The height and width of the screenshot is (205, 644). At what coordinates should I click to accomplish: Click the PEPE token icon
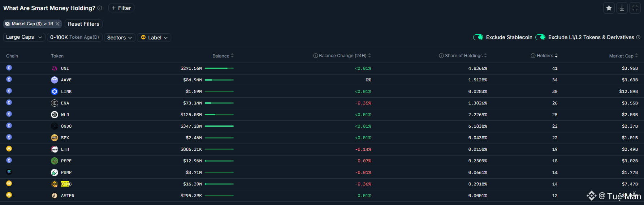pyautogui.click(x=55, y=161)
